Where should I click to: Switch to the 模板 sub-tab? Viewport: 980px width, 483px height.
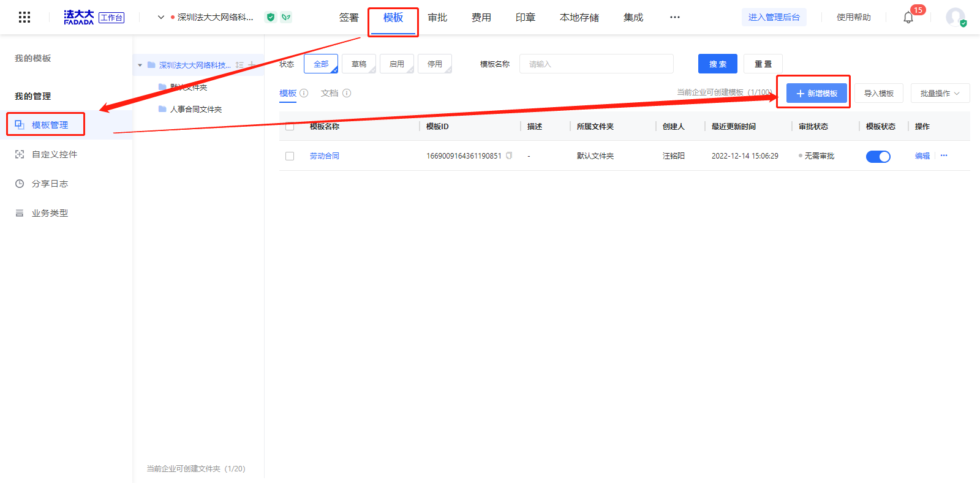click(288, 93)
